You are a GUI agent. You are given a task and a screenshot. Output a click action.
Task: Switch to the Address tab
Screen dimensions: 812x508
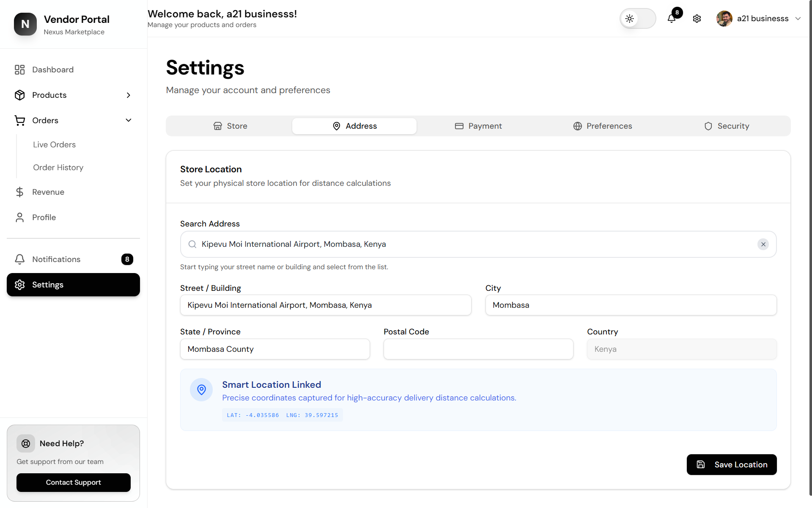click(354, 126)
